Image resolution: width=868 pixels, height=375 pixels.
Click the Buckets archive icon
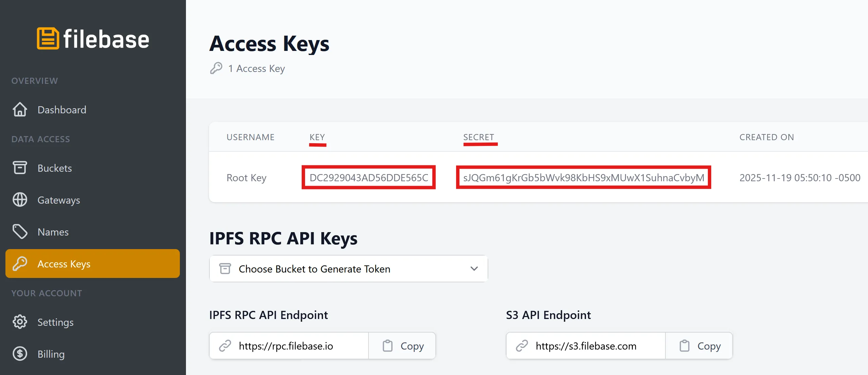click(x=20, y=168)
